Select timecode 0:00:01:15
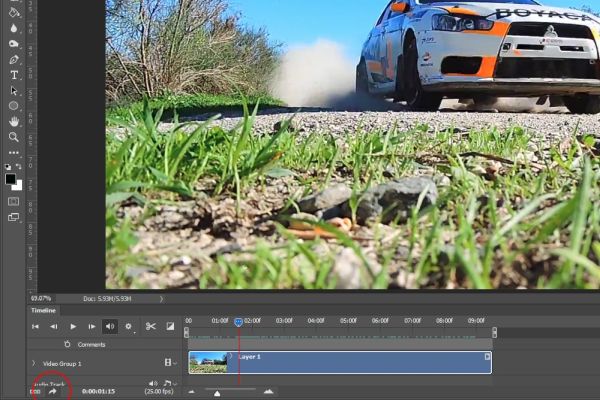Screen dimensions: 600x400 [99, 391]
